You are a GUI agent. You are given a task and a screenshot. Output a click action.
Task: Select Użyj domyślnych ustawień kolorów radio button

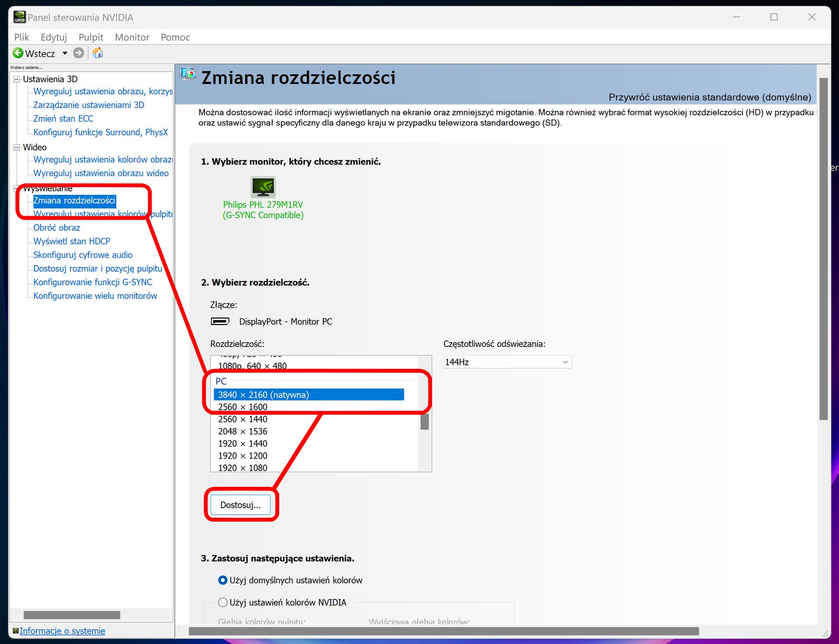[x=223, y=580]
